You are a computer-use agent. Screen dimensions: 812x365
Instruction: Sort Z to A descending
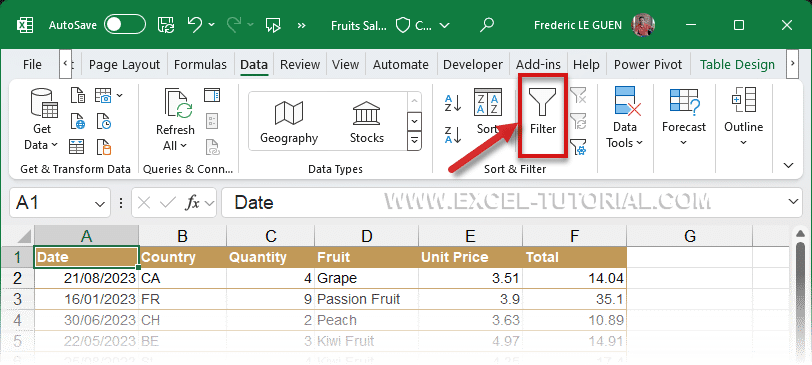click(x=453, y=134)
